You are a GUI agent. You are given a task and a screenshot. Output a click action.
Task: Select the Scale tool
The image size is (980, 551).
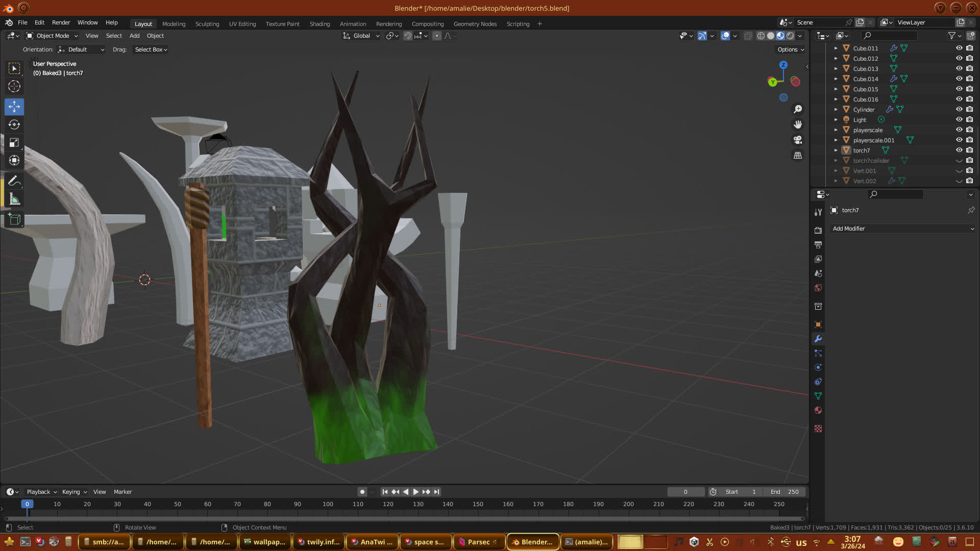tap(14, 143)
